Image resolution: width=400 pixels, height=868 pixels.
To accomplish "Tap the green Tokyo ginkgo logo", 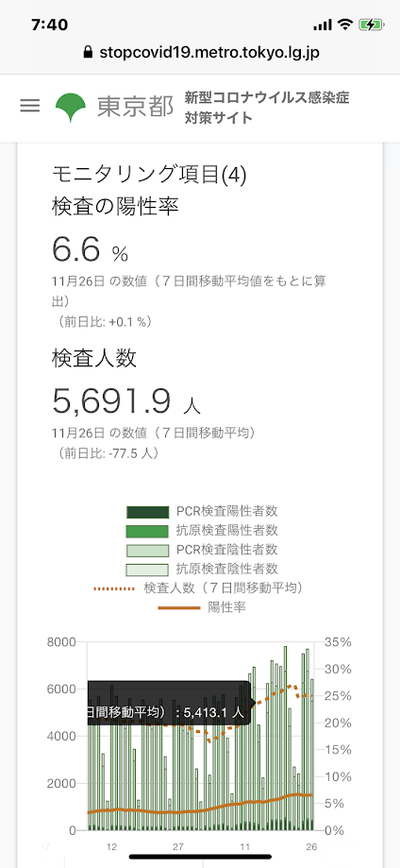I will click(70, 108).
